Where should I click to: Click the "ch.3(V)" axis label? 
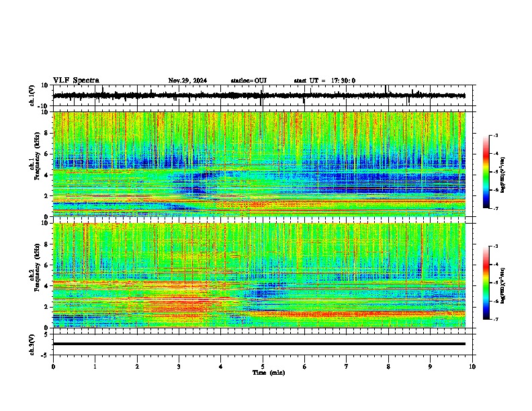32,345
